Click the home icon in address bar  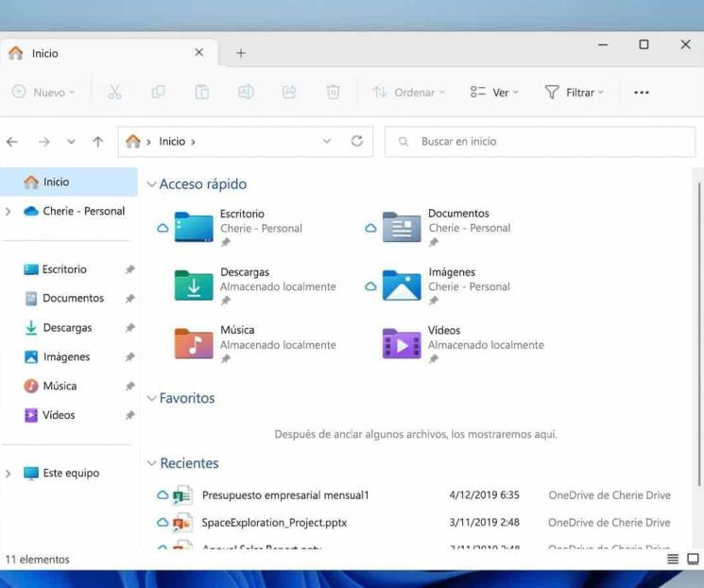133,142
